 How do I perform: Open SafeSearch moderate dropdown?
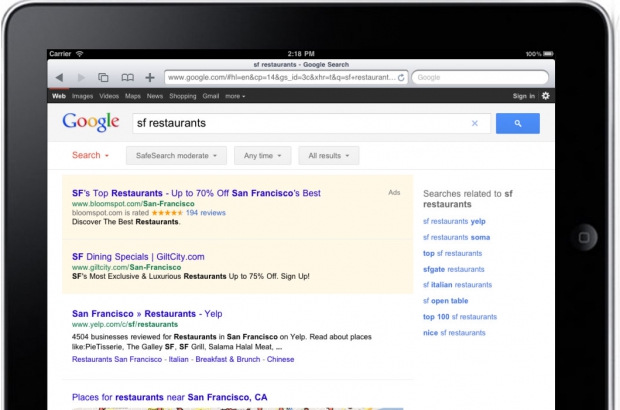point(176,155)
